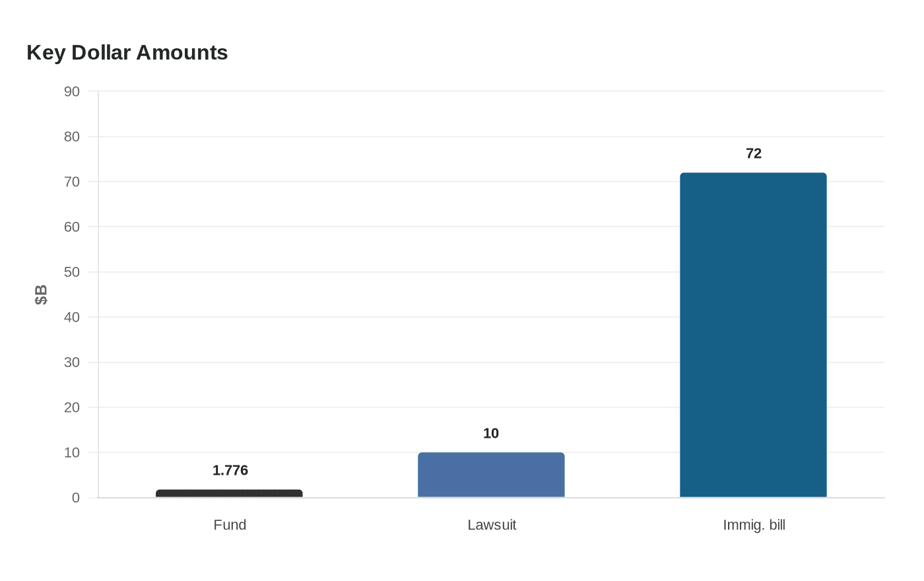Click the 70 y-axis tick label
Screen dimensions: 924x581
72,182
